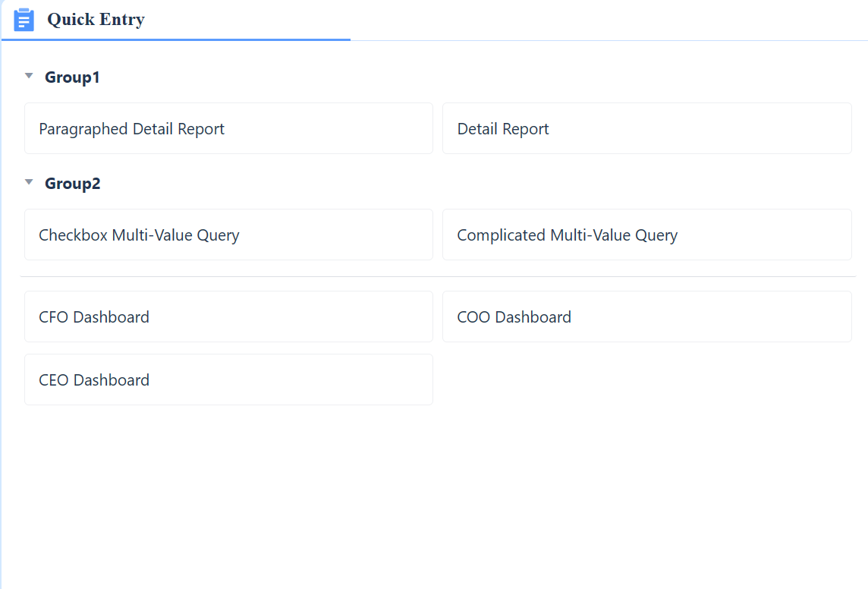Click the clipboard icon in the header bar
This screenshot has width=868, height=589.
pyautogui.click(x=24, y=20)
